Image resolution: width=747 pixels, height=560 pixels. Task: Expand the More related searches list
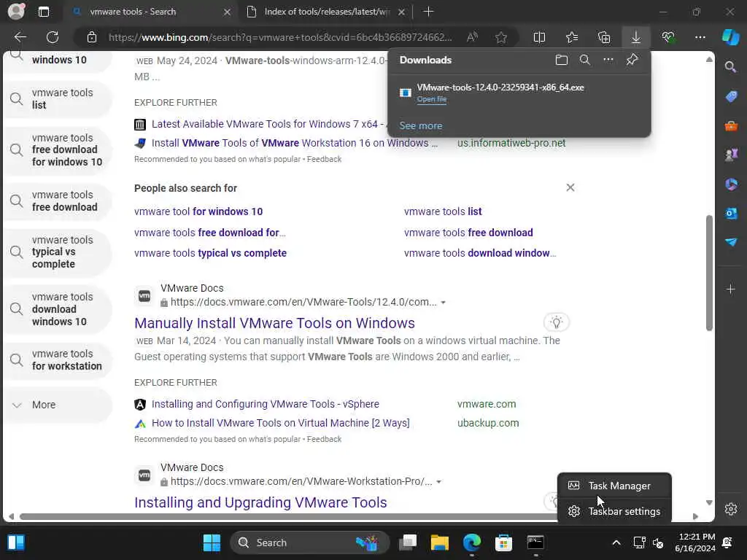pos(57,405)
